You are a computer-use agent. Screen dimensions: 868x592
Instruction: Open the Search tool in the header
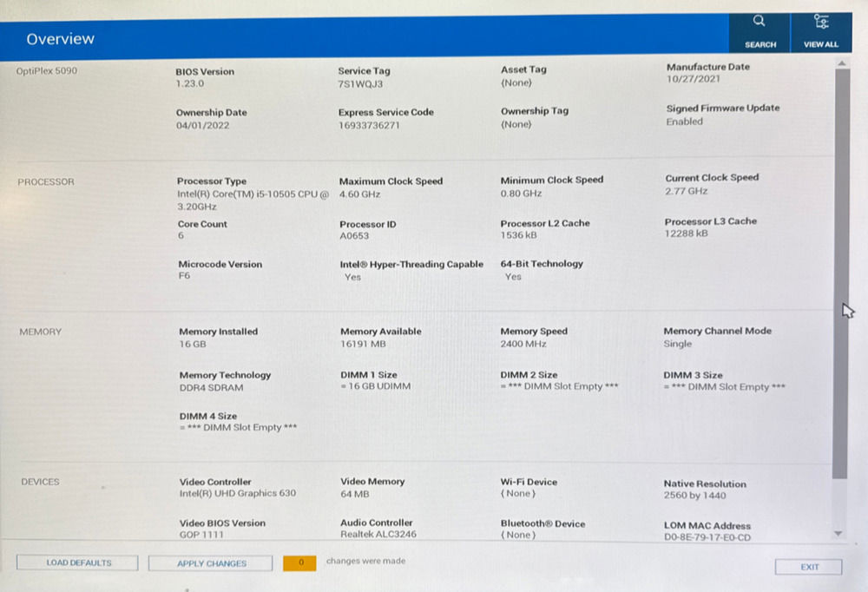pyautogui.click(x=759, y=32)
